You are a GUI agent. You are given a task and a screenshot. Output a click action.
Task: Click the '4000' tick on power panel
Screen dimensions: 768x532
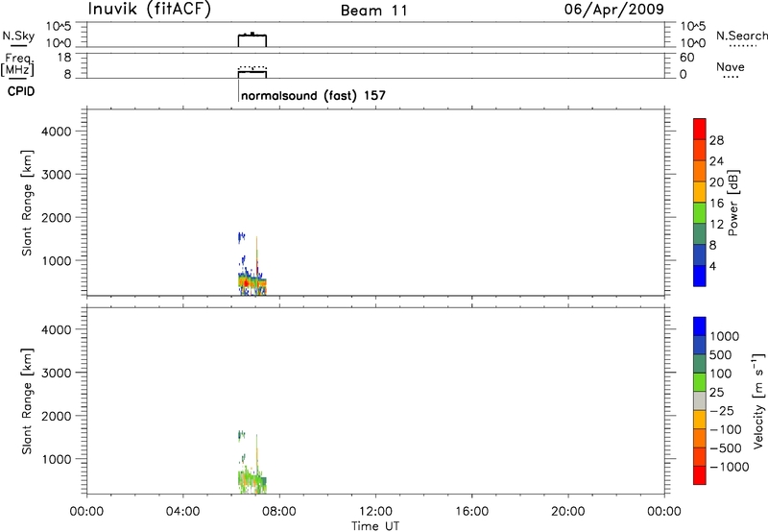point(57,132)
